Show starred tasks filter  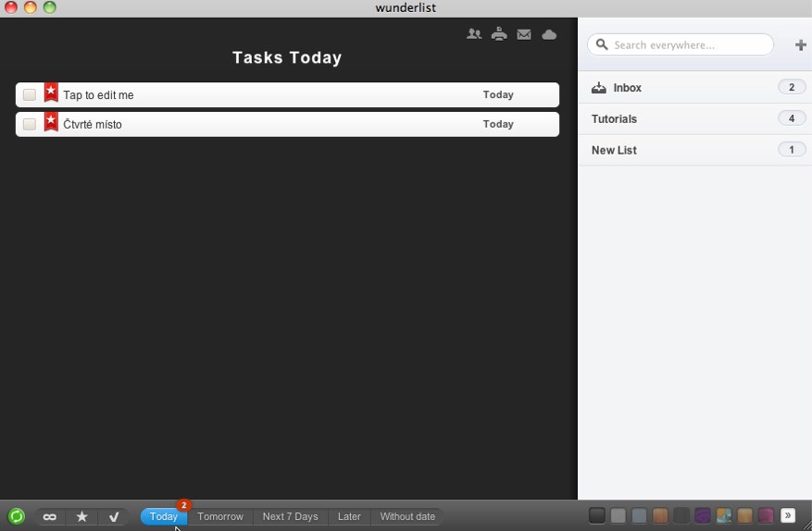click(81, 516)
